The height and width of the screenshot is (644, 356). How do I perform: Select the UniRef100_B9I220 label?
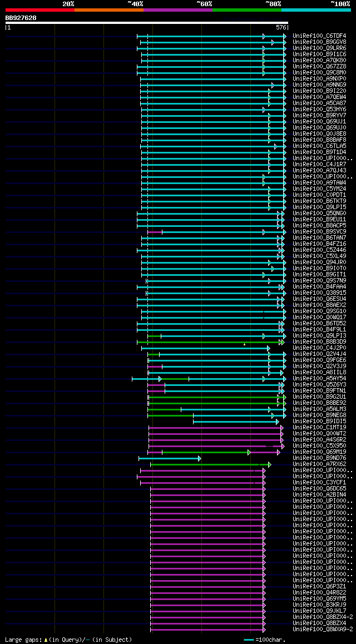[x=319, y=91]
